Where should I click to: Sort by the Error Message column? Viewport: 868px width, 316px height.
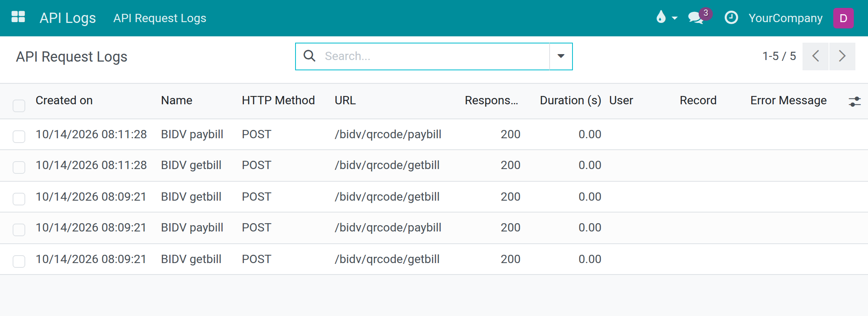coord(788,100)
